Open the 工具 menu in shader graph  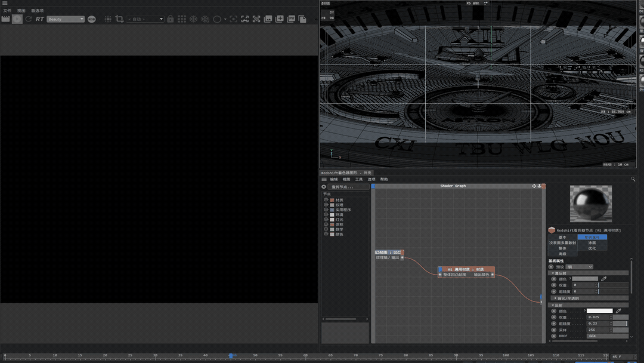coord(359,179)
